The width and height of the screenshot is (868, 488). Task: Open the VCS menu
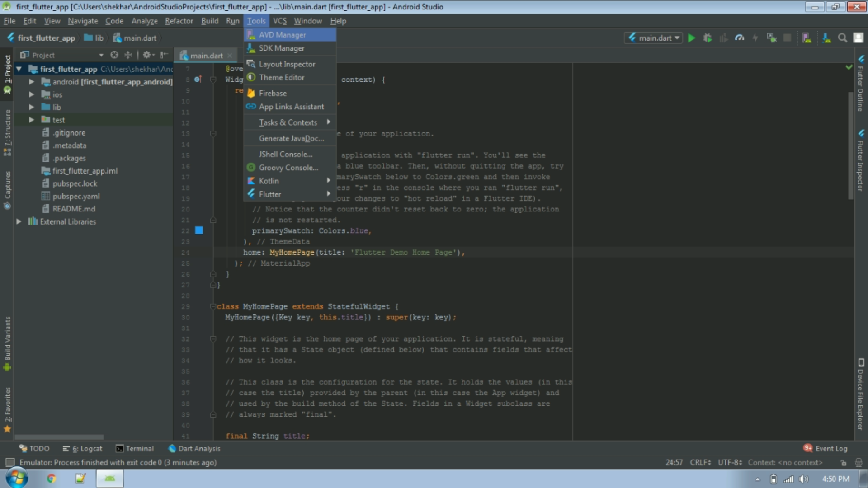click(x=279, y=21)
